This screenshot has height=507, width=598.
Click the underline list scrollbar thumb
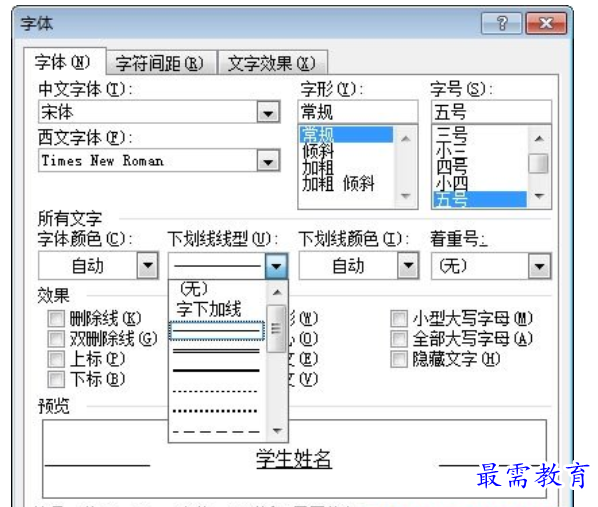[276, 328]
